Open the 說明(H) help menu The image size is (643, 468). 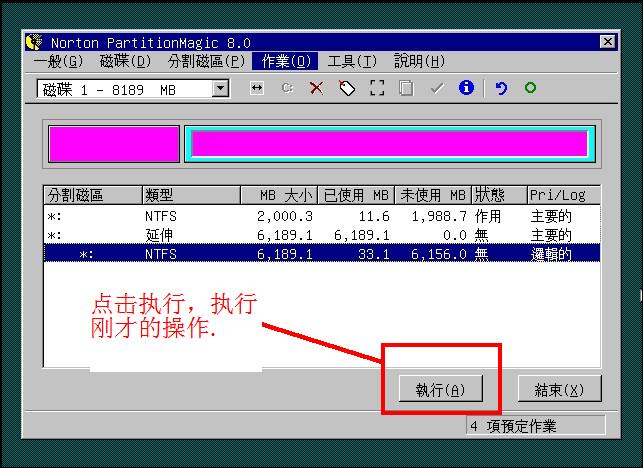419,62
